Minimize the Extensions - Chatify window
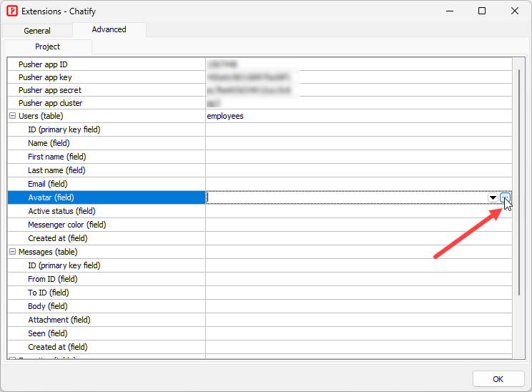The height and width of the screenshot is (392, 532). [x=450, y=11]
